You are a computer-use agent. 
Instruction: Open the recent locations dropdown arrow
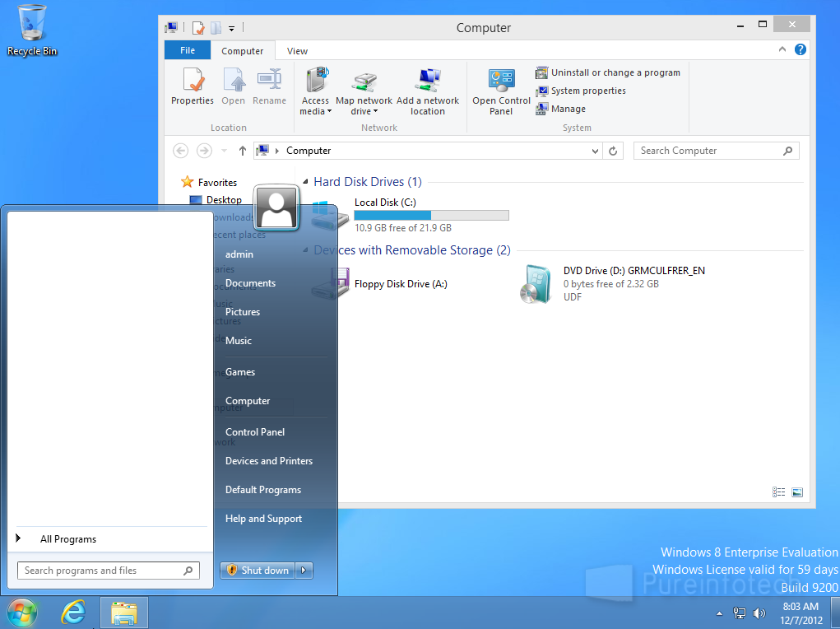click(224, 151)
